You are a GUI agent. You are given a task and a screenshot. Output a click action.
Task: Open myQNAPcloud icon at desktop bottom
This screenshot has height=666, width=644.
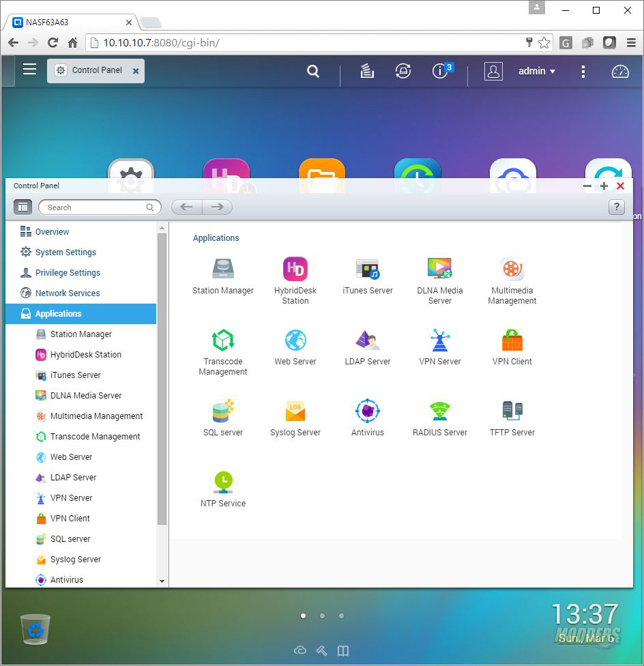point(300,650)
